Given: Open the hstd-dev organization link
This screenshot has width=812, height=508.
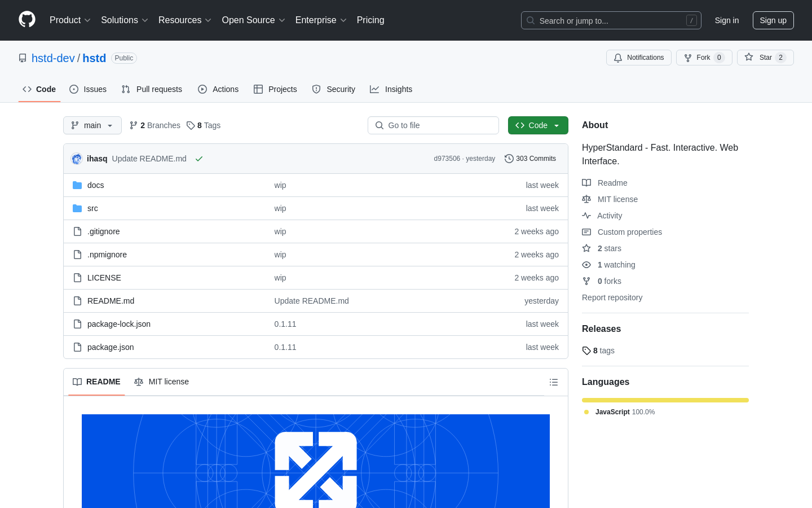Looking at the screenshot, I should pyautogui.click(x=53, y=58).
